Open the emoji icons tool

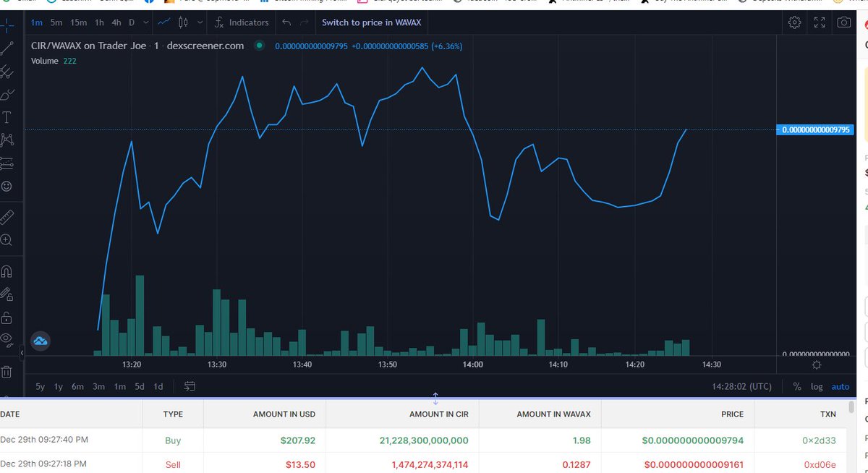[x=7, y=186]
